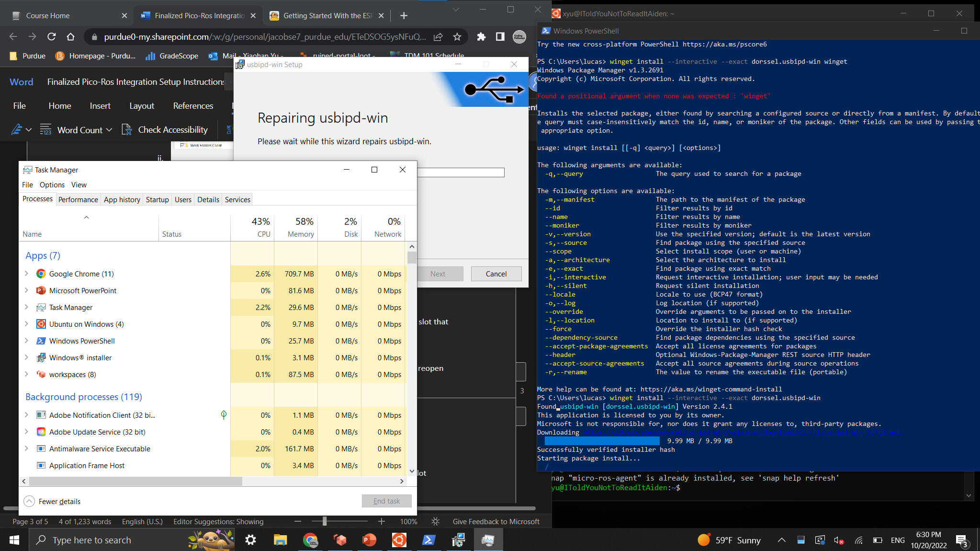This screenshot has width=980, height=551.
Task: Open Task Manager Options menu
Action: tap(52, 185)
